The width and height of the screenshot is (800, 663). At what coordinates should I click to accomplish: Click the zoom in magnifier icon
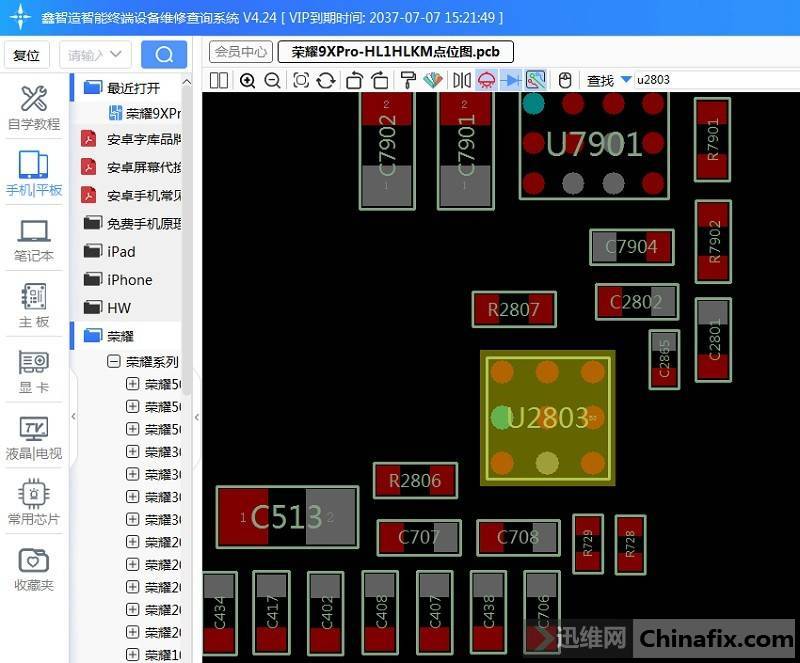point(247,80)
